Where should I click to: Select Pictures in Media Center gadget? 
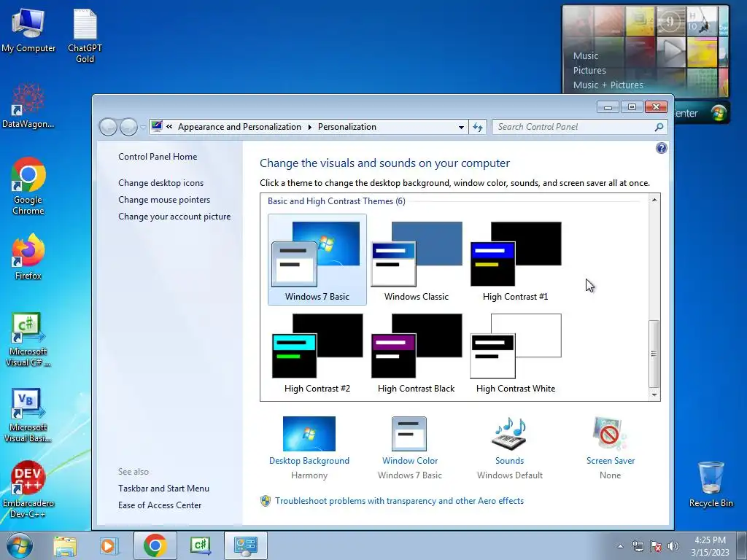[589, 71]
